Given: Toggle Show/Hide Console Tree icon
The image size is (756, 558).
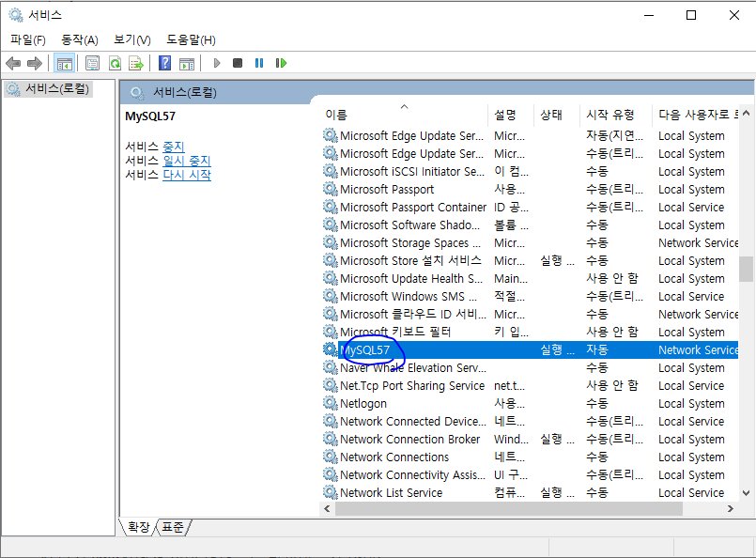Looking at the screenshot, I should point(64,63).
